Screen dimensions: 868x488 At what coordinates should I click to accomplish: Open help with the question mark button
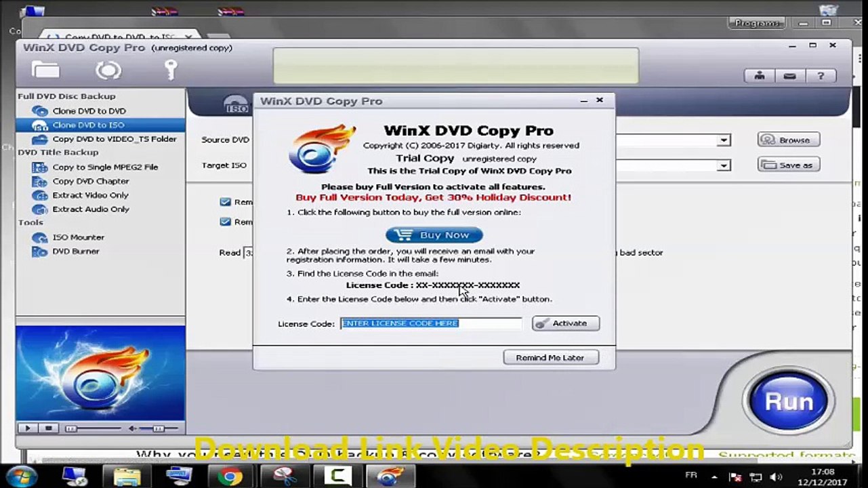click(821, 76)
